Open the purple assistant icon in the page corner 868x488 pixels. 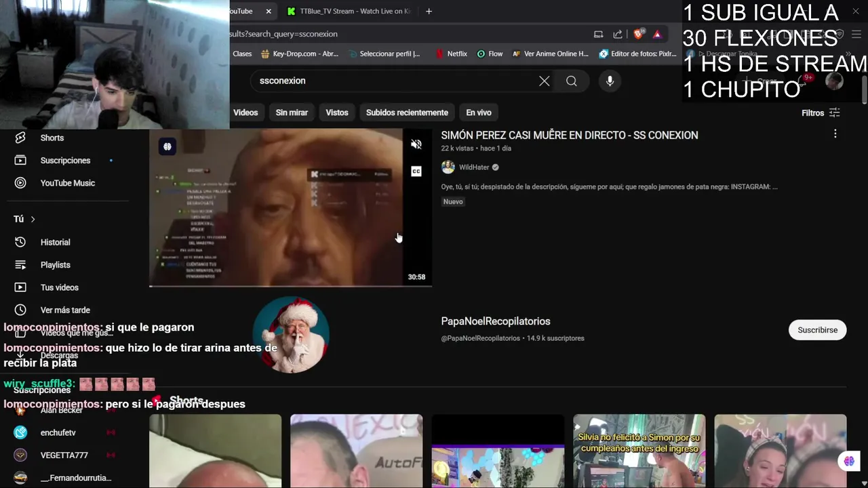(x=849, y=462)
